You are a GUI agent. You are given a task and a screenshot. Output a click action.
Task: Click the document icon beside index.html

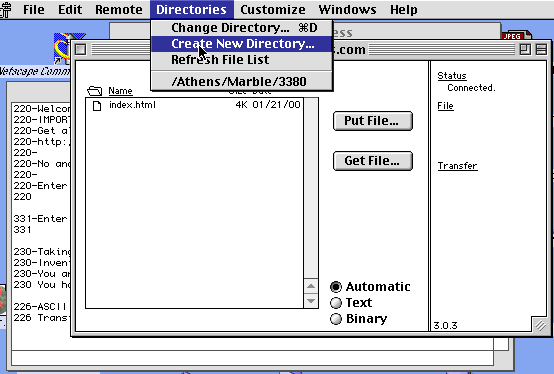click(x=97, y=105)
